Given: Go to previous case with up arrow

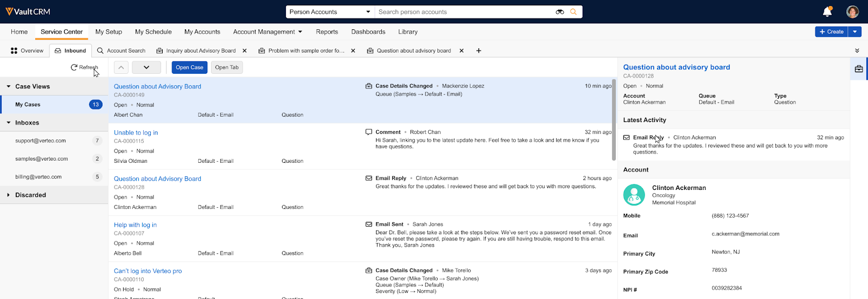Looking at the screenshot, I should (121, 67).
